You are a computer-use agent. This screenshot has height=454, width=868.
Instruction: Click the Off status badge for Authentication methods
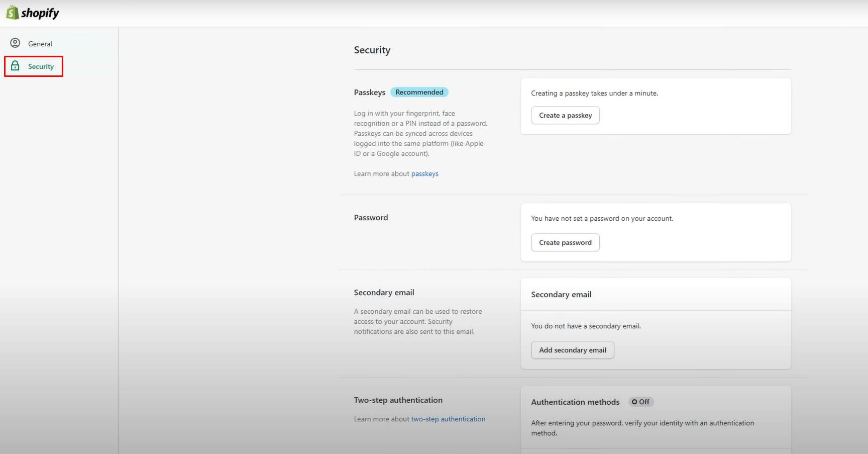641,402
